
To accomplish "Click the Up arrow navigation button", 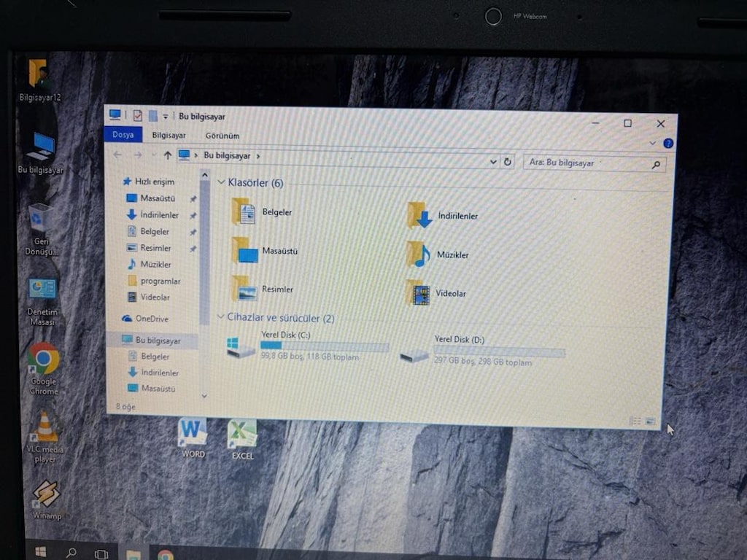I will pos(167,155).
